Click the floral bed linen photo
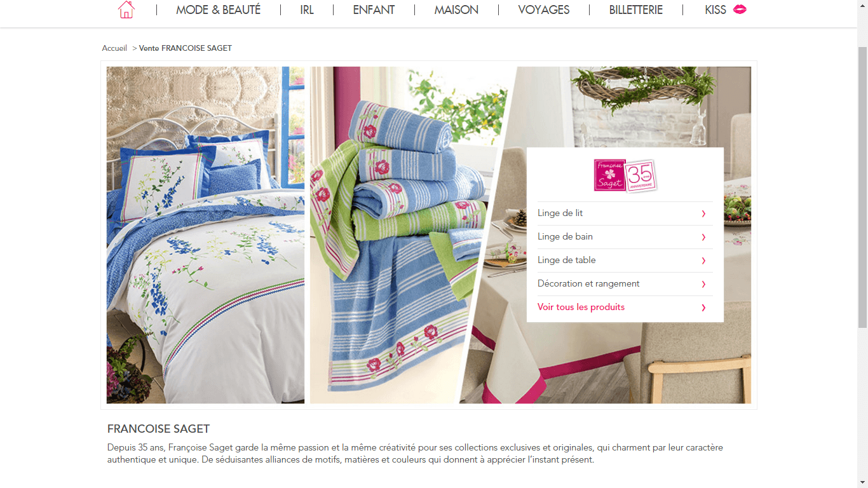 tap(205, 235)
